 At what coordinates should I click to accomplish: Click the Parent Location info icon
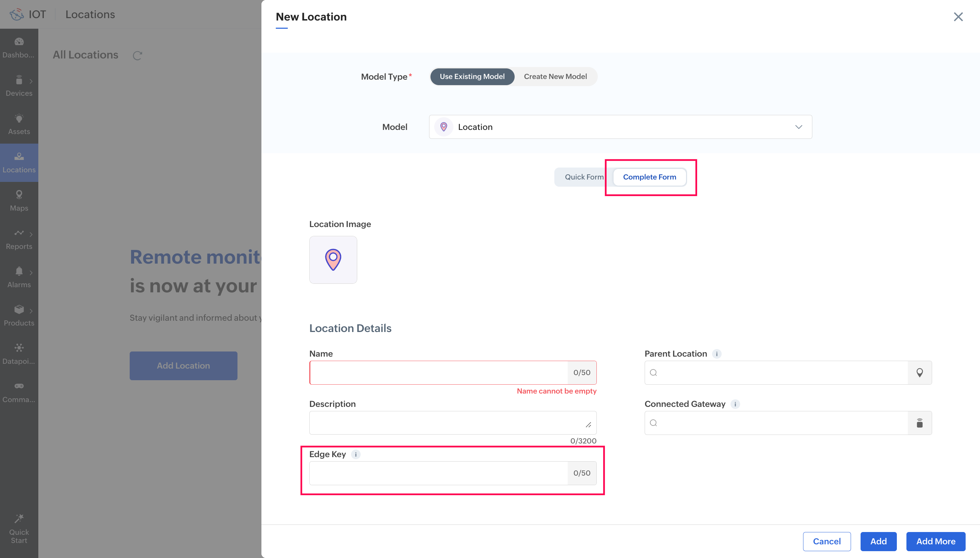[716, 354]
